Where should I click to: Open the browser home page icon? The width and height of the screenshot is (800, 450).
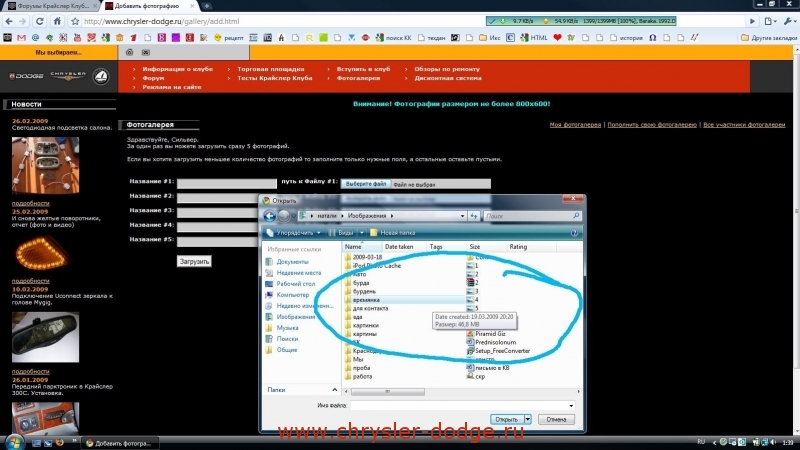coord(57,21)
